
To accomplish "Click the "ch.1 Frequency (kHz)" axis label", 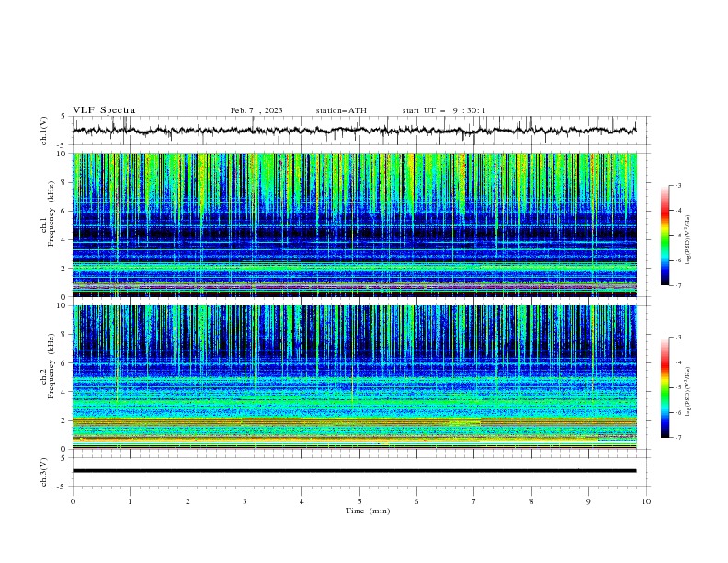I will point(48,214).
